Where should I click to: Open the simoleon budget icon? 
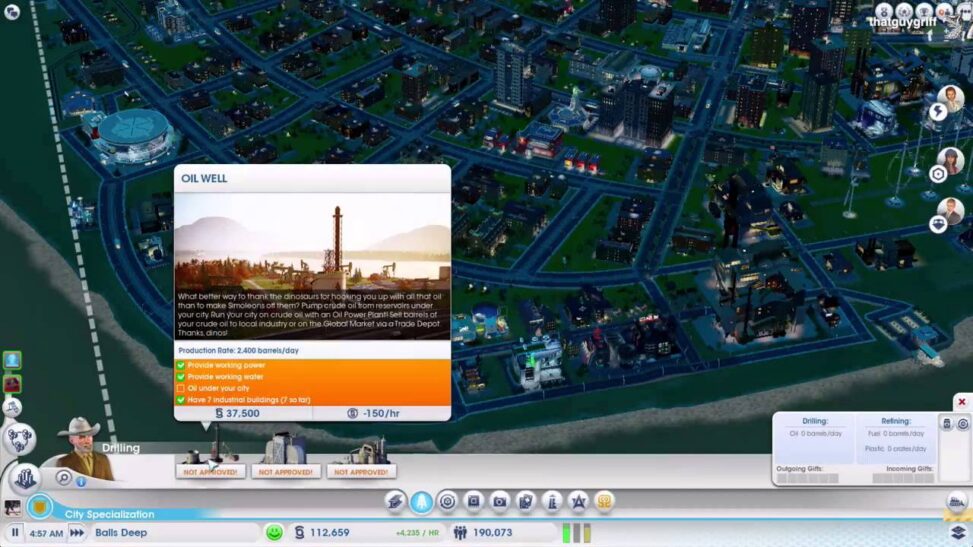[300, 532]
